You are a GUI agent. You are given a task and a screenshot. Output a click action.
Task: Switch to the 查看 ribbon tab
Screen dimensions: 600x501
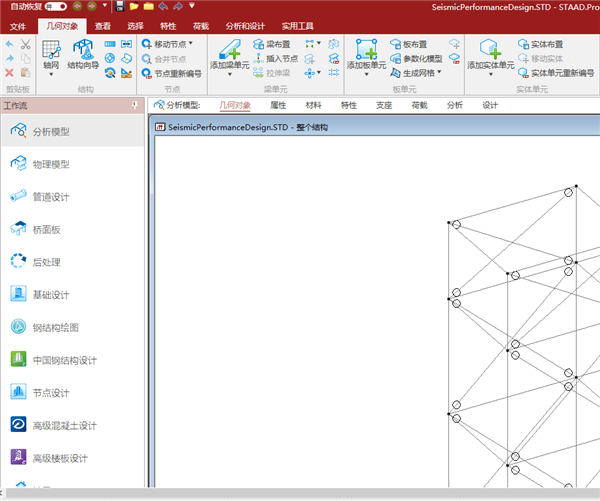pyautogui.click(x=103, y=26)
